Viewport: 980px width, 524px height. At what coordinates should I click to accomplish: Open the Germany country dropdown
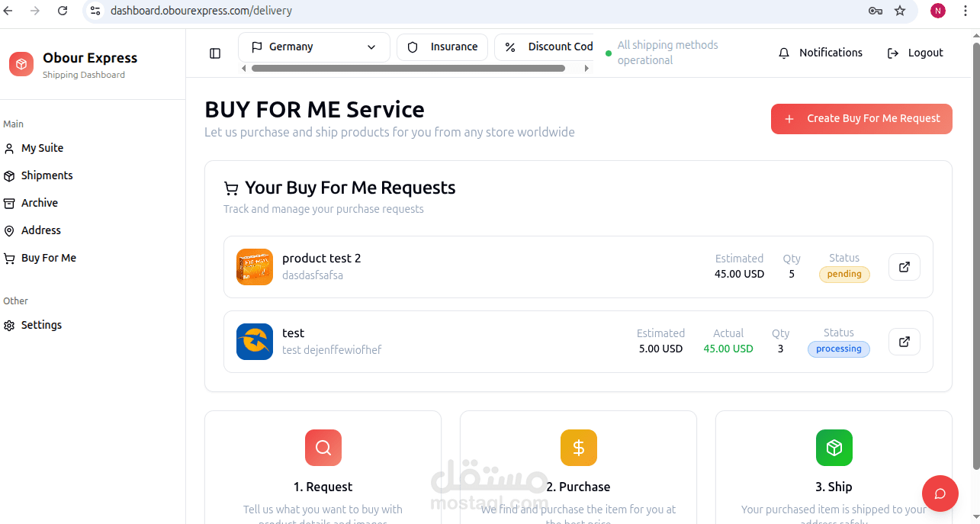point(313,47)
